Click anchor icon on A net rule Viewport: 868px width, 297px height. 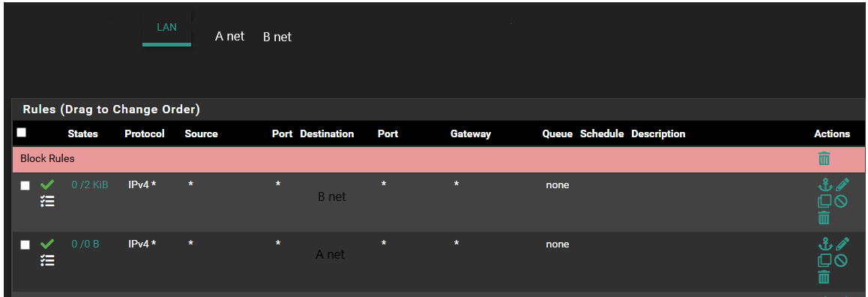pyautogui.click(x=825, y=244)
